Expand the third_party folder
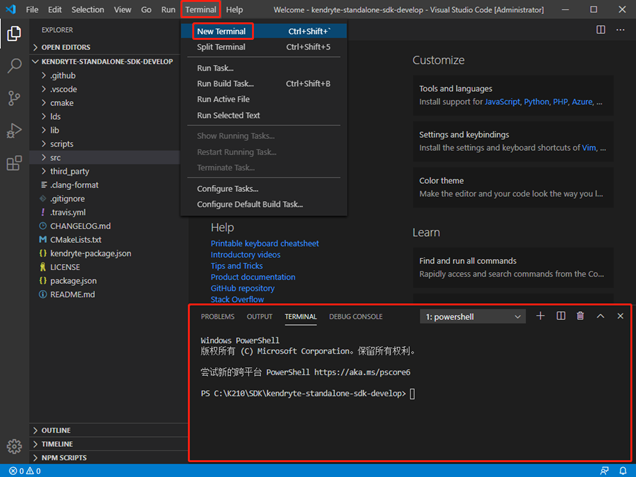 coord(105,172)
